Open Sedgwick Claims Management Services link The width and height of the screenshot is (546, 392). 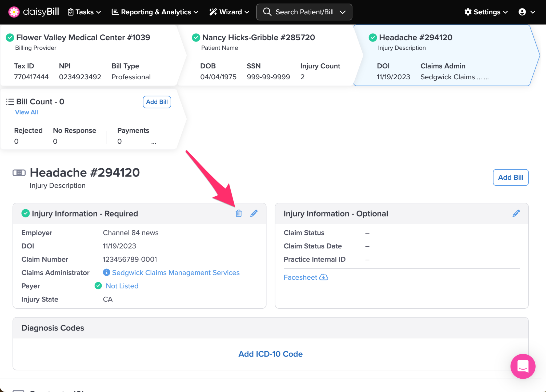pyautogui.click(x=176, y=272)
